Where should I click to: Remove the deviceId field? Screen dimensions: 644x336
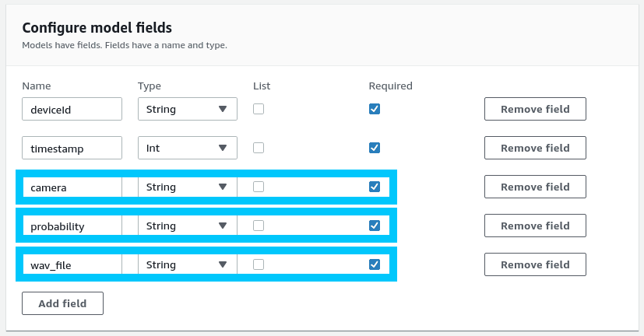click(535, 109)
